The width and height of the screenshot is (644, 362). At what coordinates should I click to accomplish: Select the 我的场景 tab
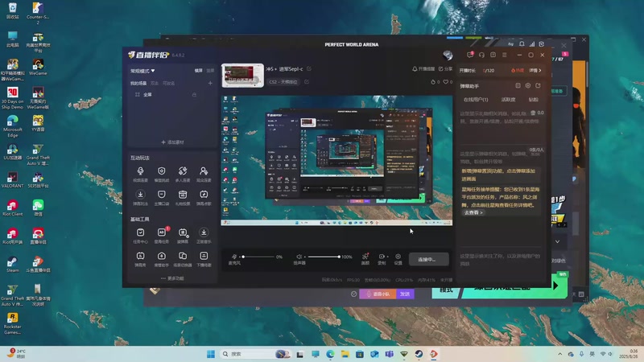pos(138,84)
